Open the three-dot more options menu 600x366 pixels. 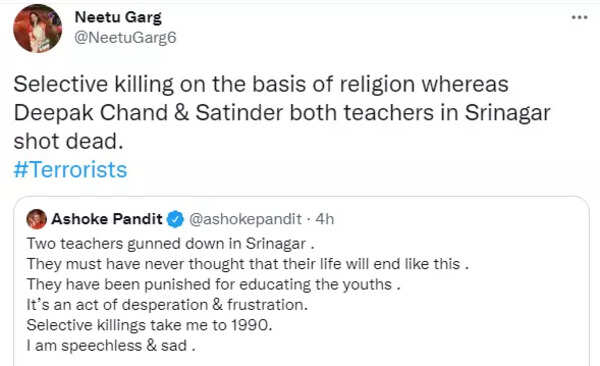[x=579, y=17]
